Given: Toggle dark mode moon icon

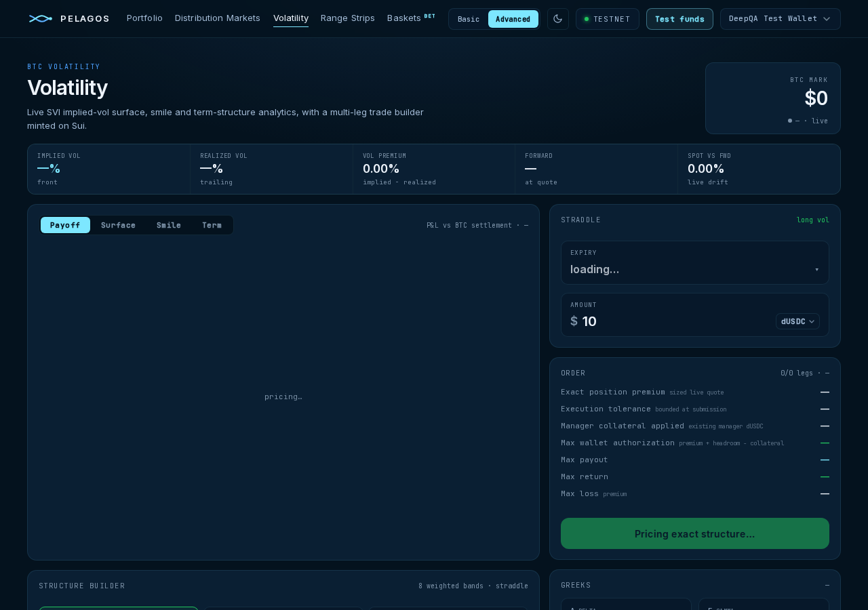Looking at the screenshot, I should pos(558,19).
